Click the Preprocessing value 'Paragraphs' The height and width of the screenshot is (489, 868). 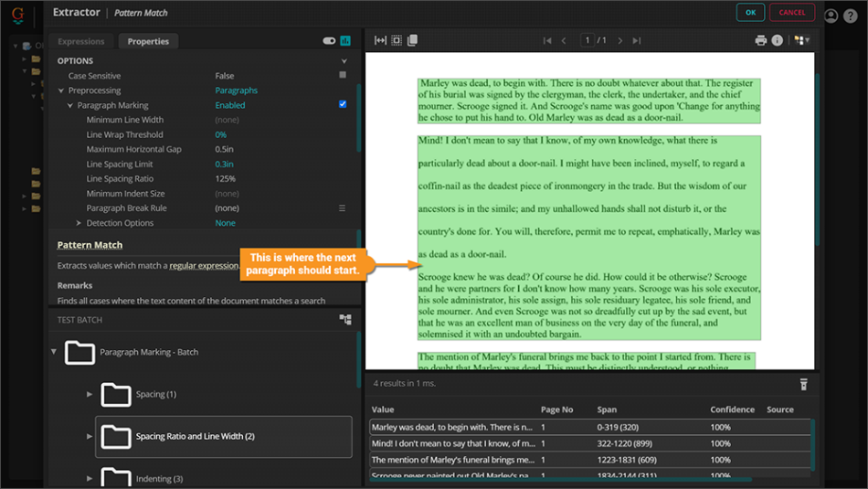click(236, 90)
